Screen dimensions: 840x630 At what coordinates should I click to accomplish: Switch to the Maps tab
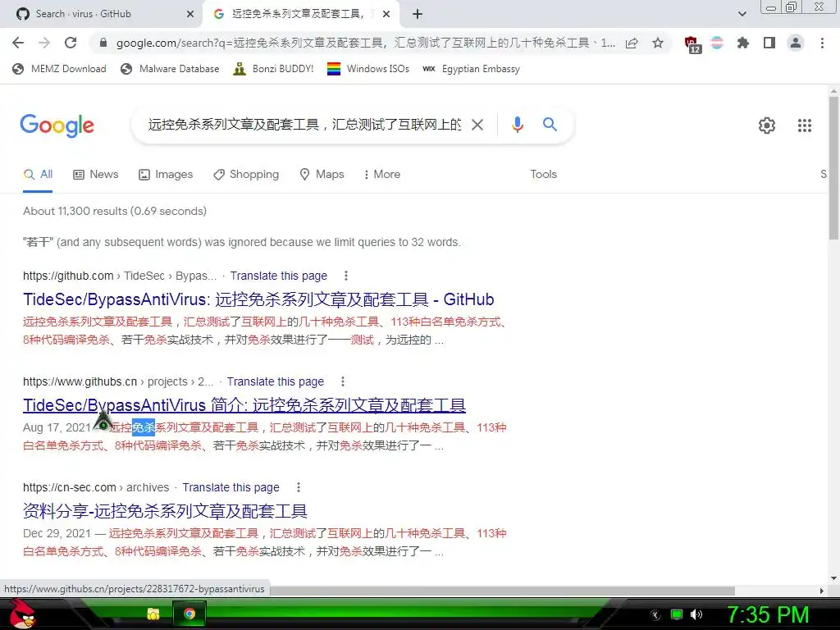[322, 174]
